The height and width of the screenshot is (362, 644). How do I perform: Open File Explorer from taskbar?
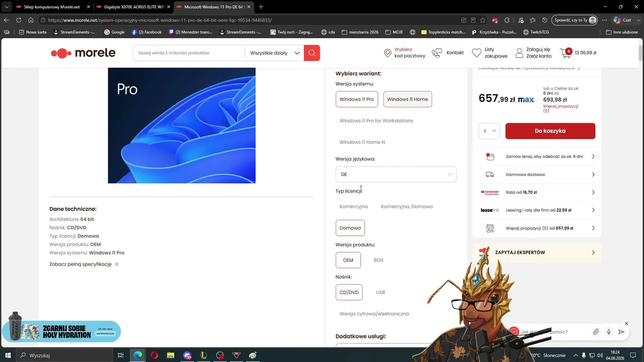pos(171,355)
